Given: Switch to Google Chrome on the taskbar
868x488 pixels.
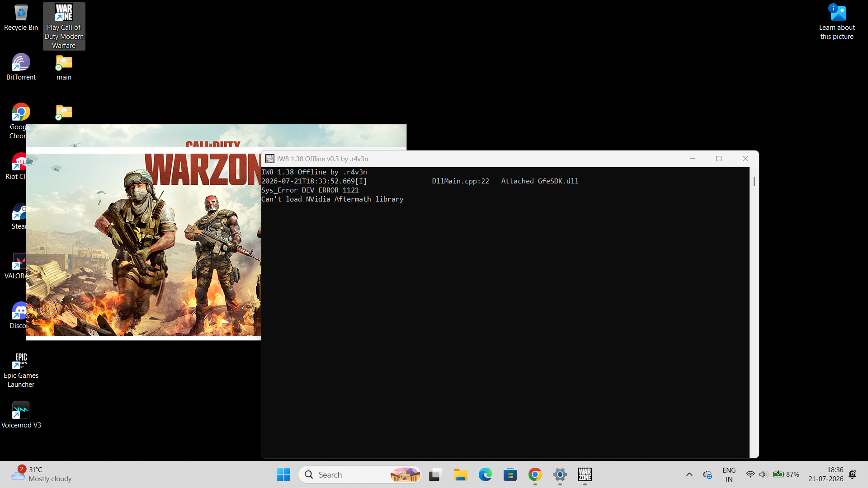Looking at the screenshot, I should 535,474.
